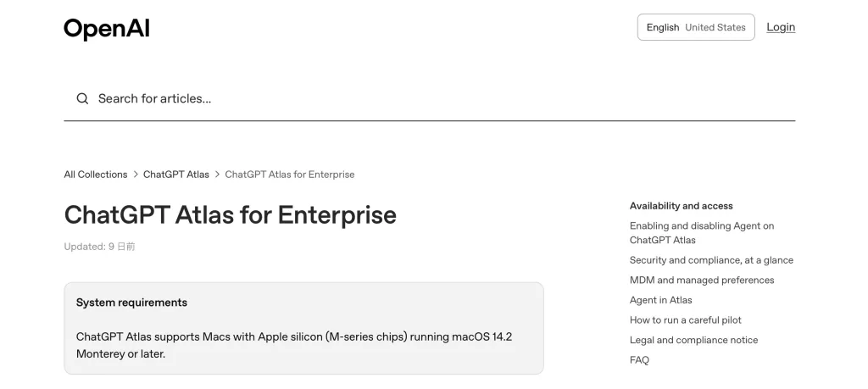Select FAQ in the table of contents
This screenshot has height=389, width=868.
click(x=639, y=360)
